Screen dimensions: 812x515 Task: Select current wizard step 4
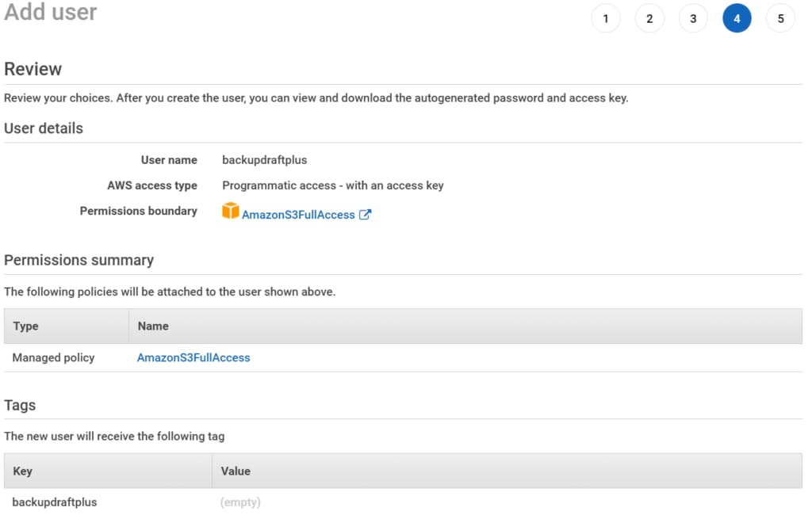pos(737,19)
